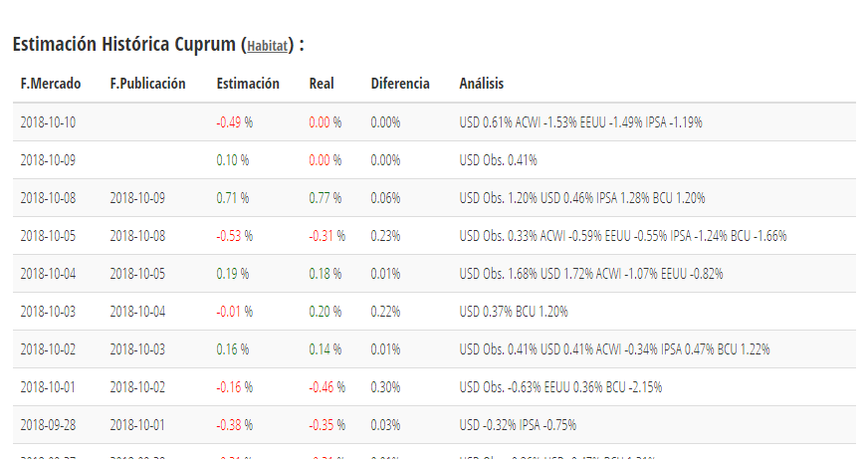This screenshot has height=459, width=868.
Task: Click the 0.18 % real value
Action: (x=325, y=274)
